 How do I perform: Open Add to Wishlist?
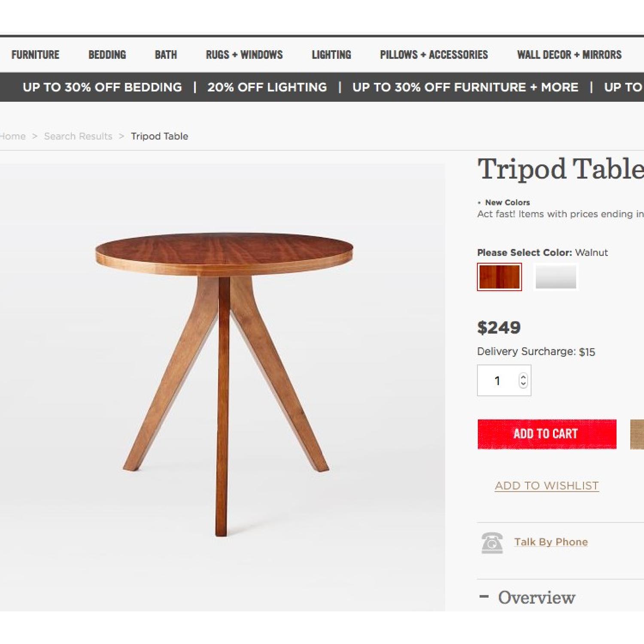point(546,486)
